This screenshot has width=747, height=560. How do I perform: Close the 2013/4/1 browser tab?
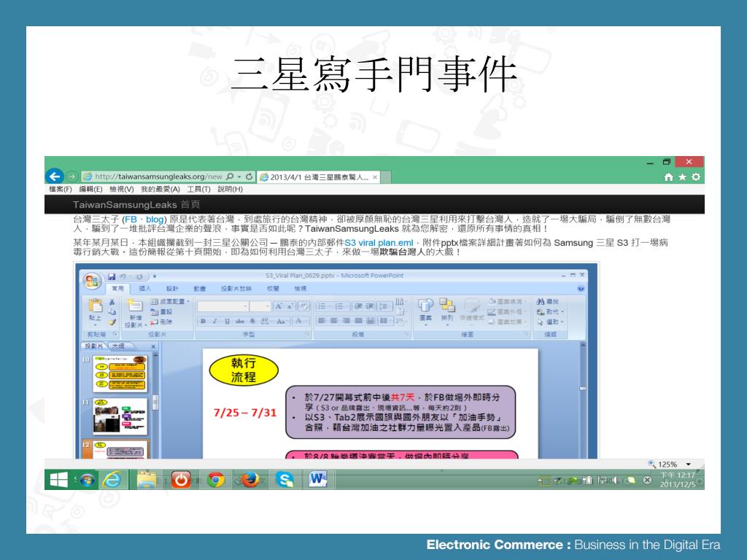[x=375, y=177]
